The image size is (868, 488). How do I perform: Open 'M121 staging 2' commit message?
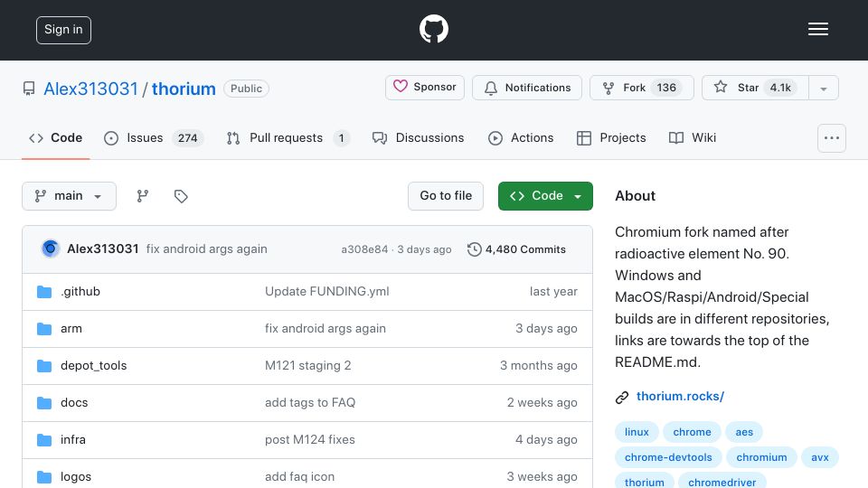click(307, 366)
